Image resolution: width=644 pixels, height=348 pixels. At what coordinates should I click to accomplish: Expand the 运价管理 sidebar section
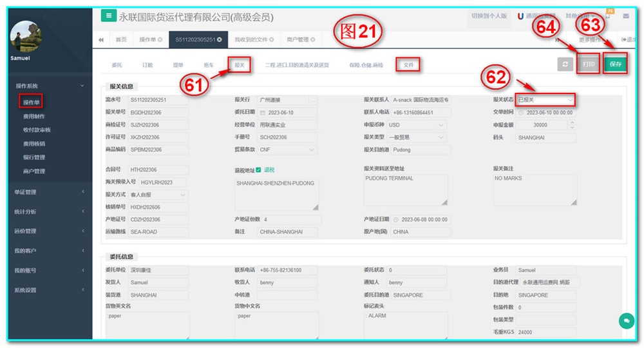(50, 231)
